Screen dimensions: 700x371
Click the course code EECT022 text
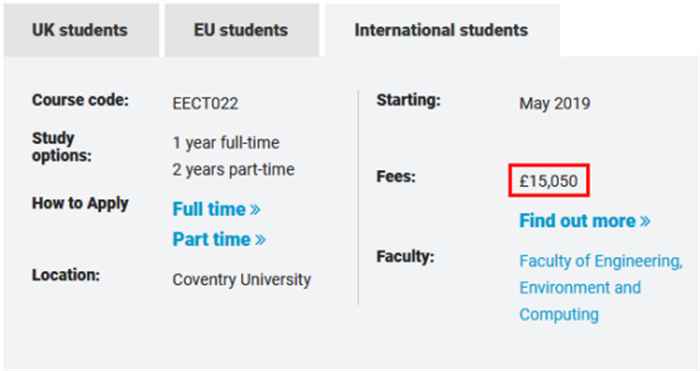tap(205, 104)
